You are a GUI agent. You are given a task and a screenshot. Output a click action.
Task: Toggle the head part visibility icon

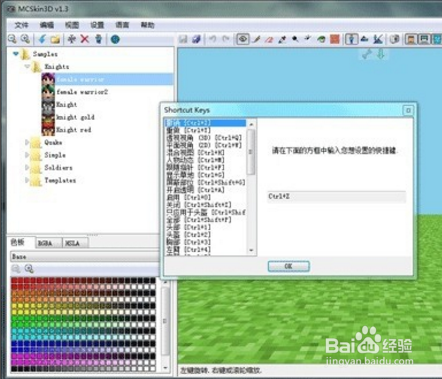(411, 39)
